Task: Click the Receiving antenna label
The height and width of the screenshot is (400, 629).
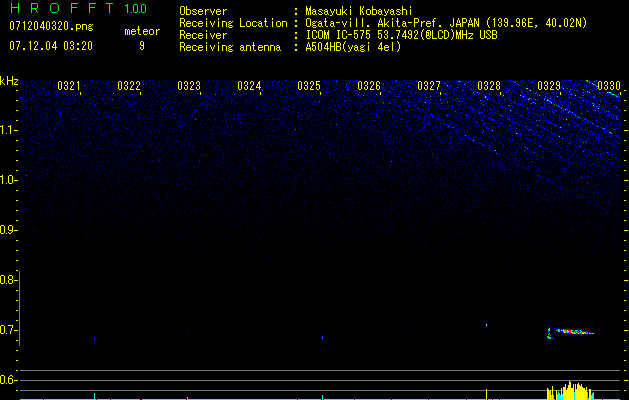Action: pyautogui.click(x=230, y=47)
